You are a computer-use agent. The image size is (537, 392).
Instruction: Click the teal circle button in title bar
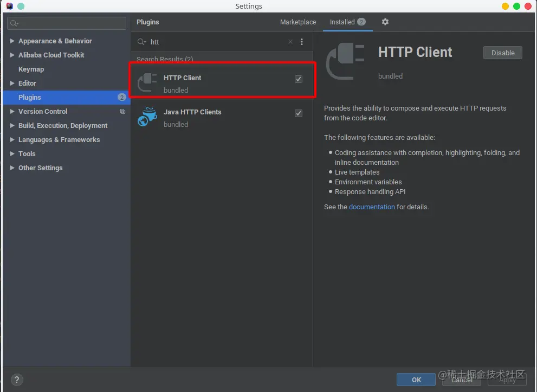coord(21,6)
